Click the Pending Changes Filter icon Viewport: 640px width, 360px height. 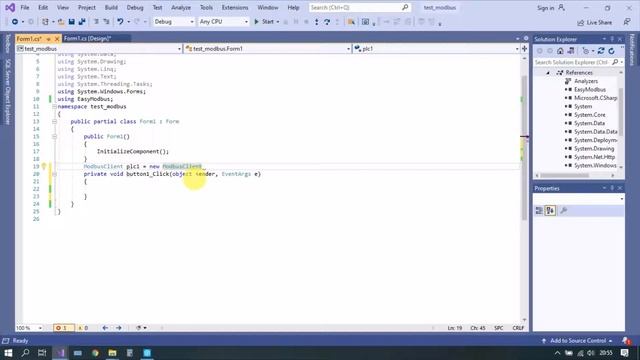[586, 51]
